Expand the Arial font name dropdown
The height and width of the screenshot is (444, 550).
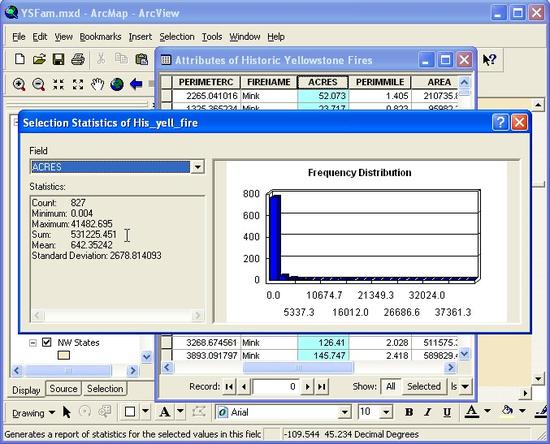pos(345,412)
